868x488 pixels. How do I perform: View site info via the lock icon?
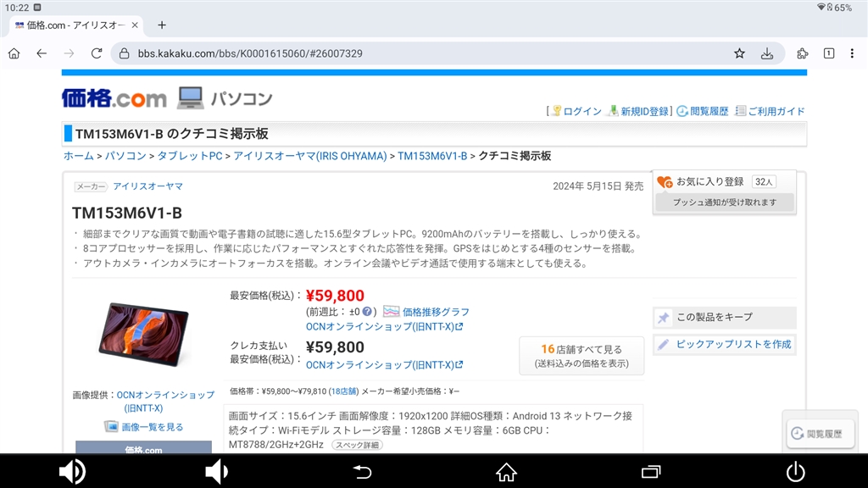[125, 53]
